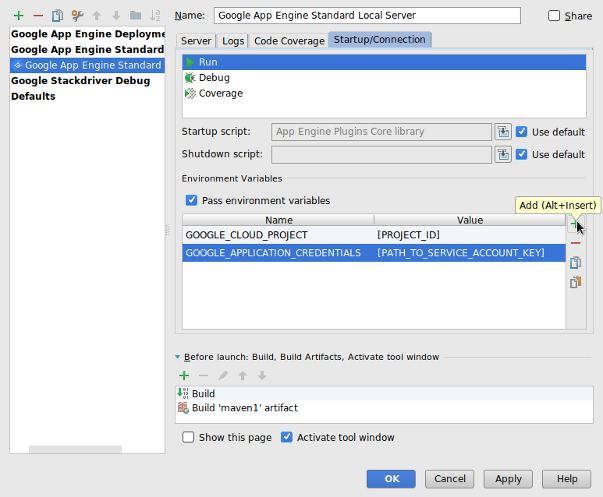The height and width of the screenshot is (497, 603).
Task: Edit the configuration Name field
Action: [x=366, y=15]
